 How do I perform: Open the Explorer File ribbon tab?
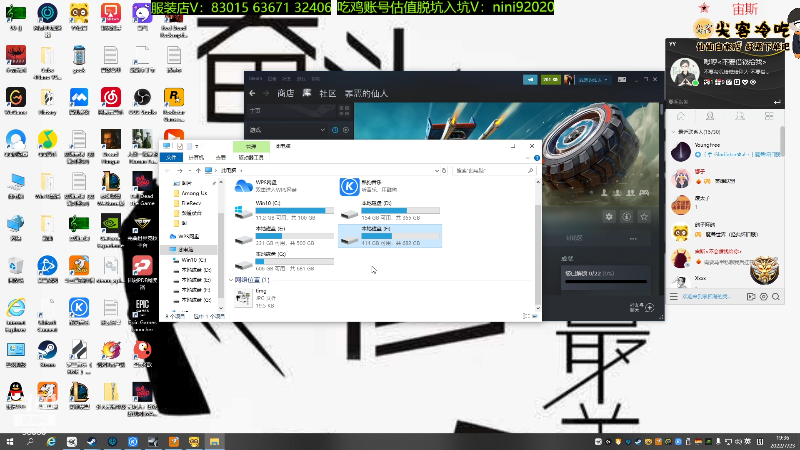click(171, 158)
